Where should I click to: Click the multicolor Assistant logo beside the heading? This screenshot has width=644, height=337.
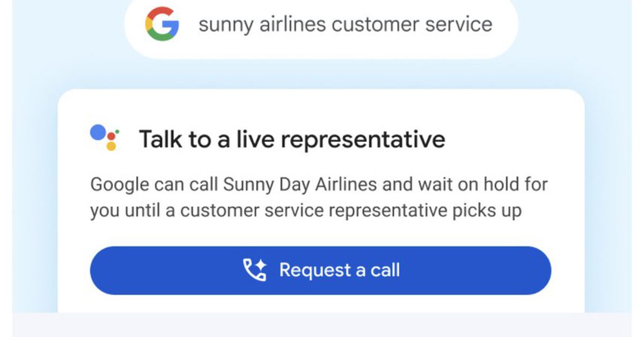pos(105,136)
